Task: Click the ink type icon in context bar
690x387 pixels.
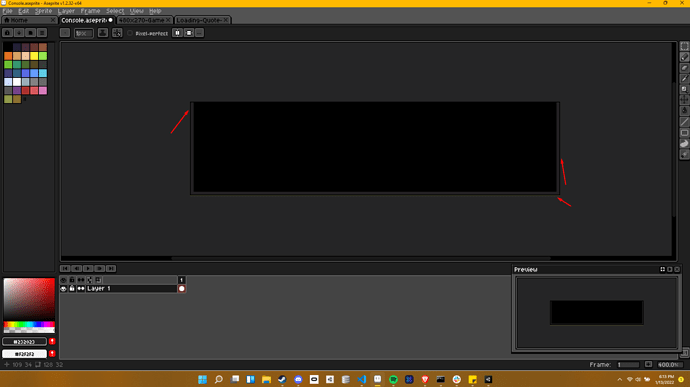Action: 103,33
